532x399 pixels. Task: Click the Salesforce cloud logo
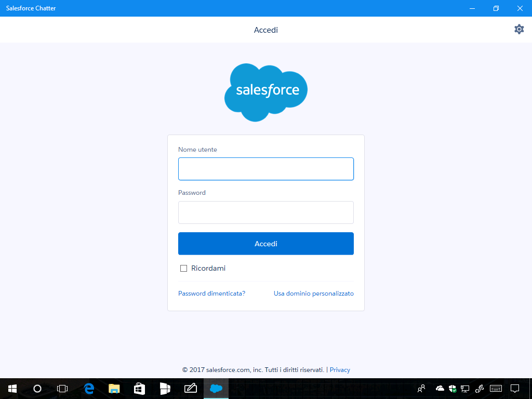pos(266,92)
